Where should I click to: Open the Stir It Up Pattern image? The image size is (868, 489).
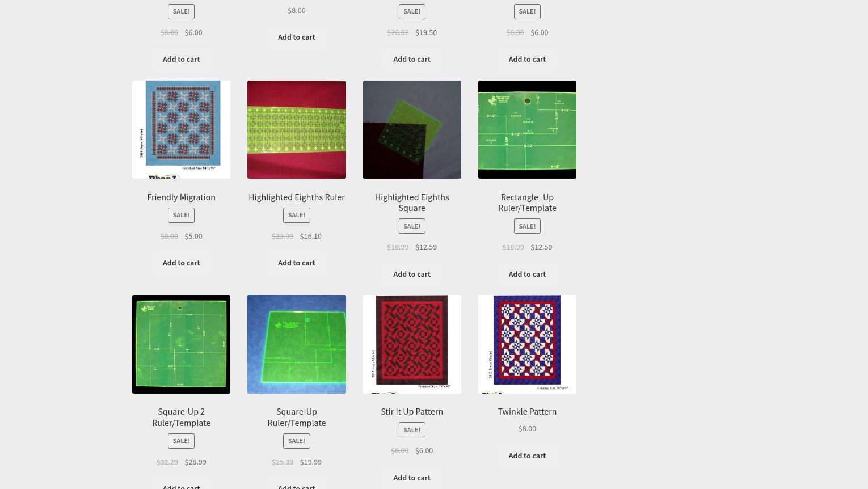coord(412,344)
